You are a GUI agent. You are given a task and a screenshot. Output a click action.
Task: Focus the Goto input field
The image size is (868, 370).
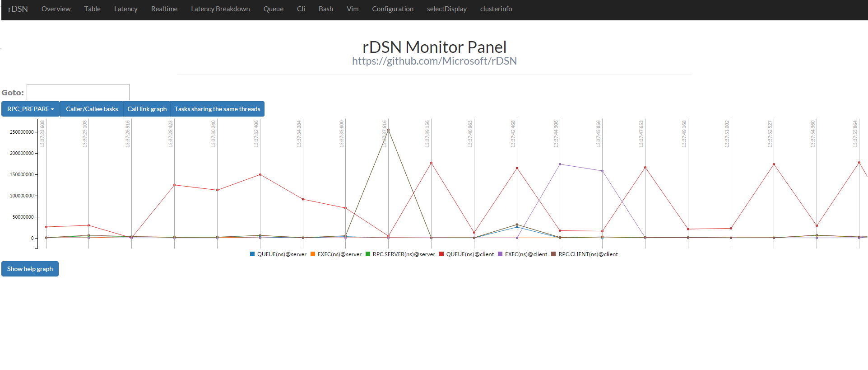pos(78,92)
